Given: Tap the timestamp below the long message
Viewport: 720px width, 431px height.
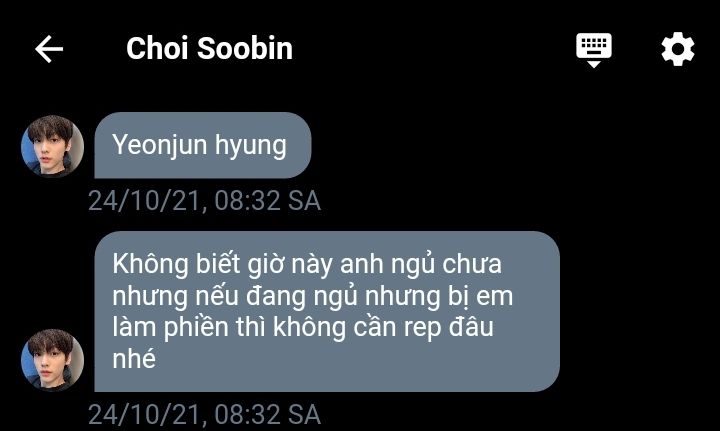Looking at the screenshot, I should (204, 414).
